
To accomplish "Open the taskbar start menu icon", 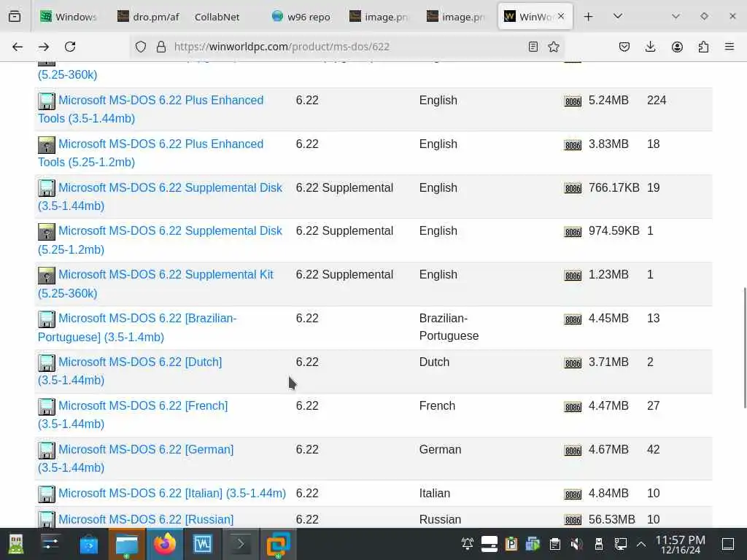I will pos(16,544).
